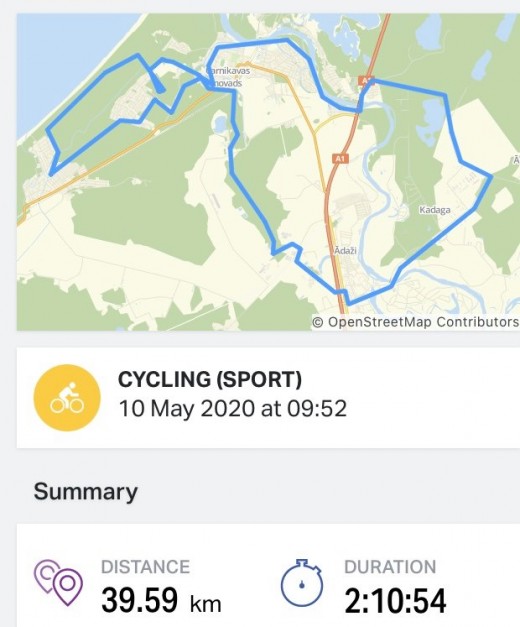Click the Summary section heading
This screenshot has height=627, width=520.
[x=86, y=491]
